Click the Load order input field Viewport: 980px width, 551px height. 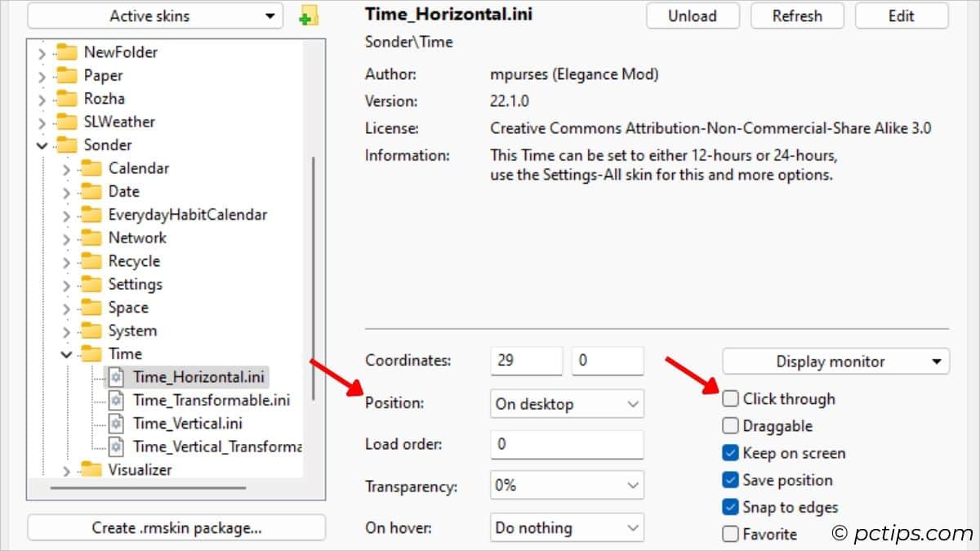tap(566, 444)
